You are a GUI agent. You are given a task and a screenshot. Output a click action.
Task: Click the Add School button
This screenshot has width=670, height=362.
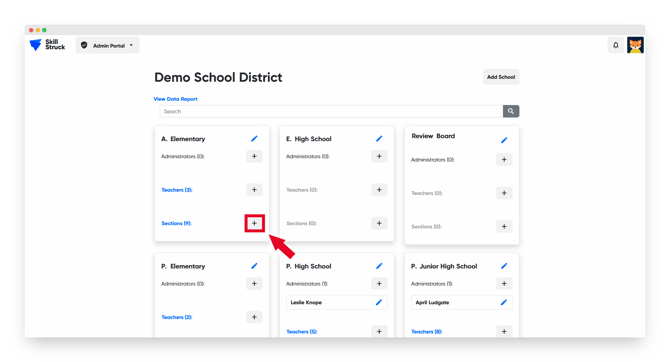[501, 77]
